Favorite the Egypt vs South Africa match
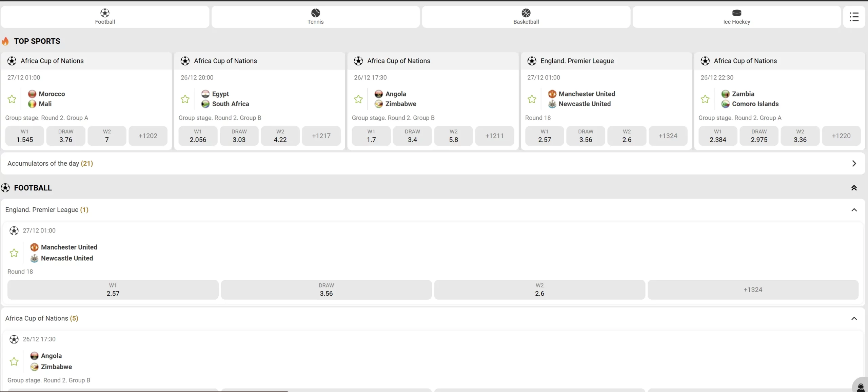The width and height of the screenshot is (868, 392). [x=185, y=99]
